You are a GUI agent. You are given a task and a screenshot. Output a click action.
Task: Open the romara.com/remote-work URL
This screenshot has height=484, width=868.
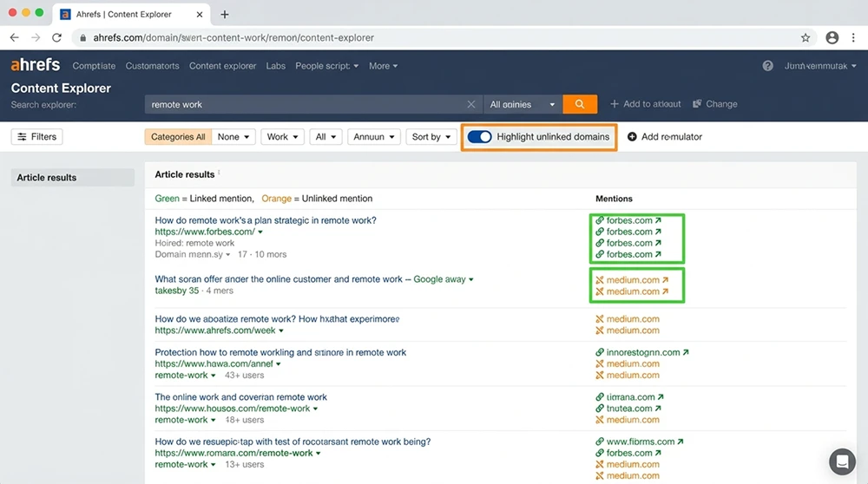tap(233, 453)
